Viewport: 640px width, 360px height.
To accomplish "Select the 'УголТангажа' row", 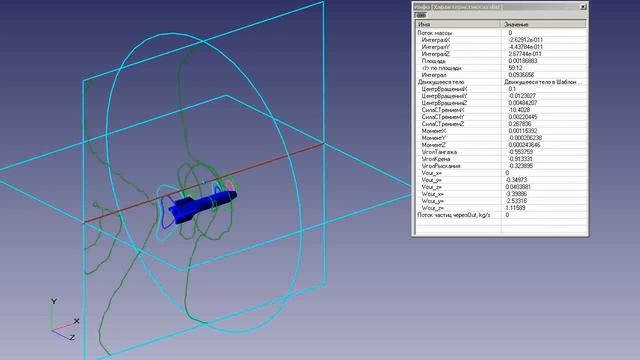I will click(501, 152).
